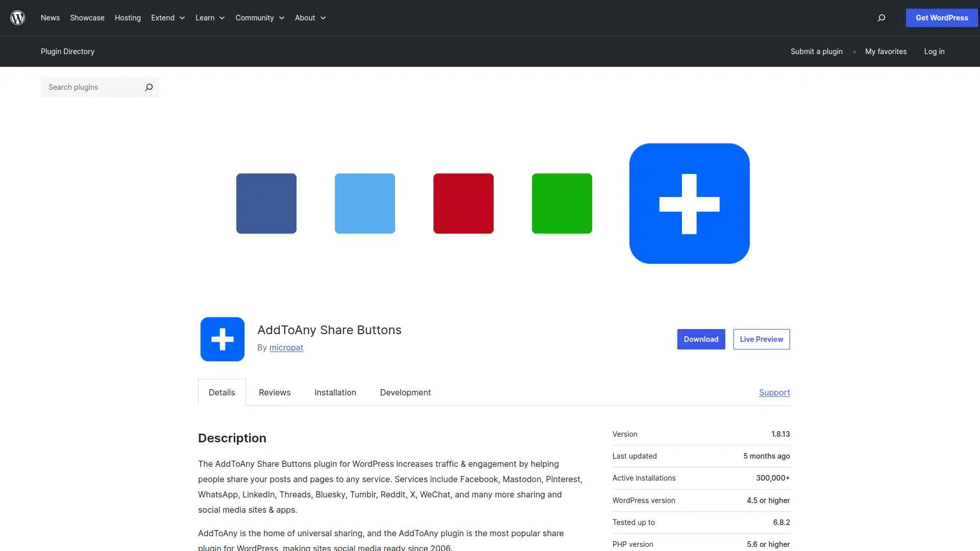Screen dimensions: 980x551
Task: Click the large blue plus banner image
Action: [x=689, y=203]
